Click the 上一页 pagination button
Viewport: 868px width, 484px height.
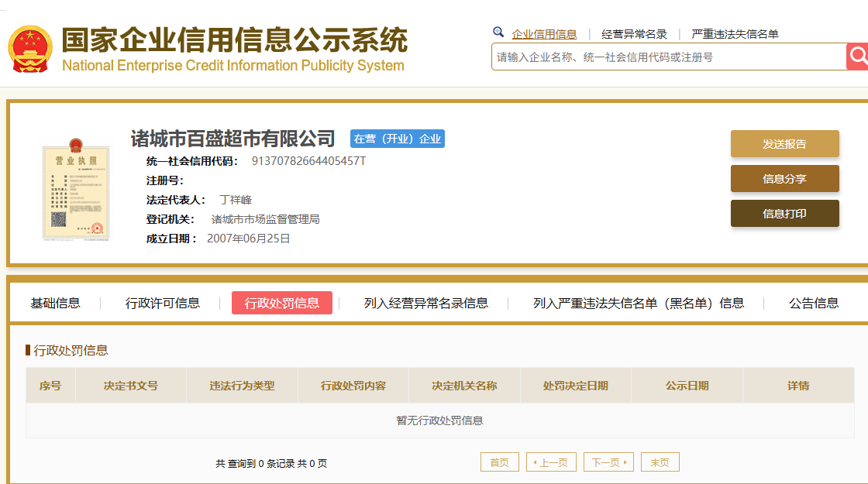point(551,462)
